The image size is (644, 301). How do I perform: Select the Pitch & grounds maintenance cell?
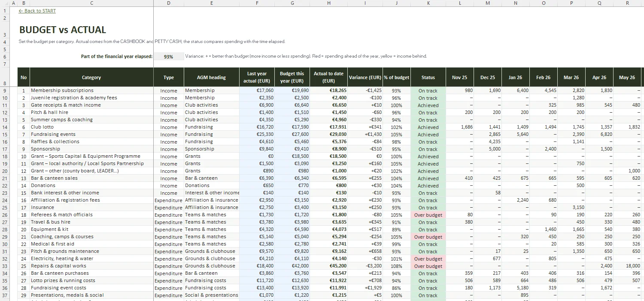click(91, 251)
